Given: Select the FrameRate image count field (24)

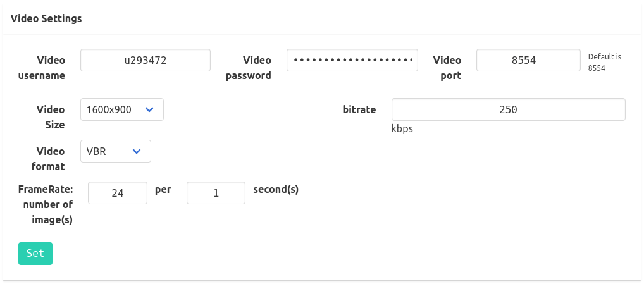Looking at the screenshot, I should (118, 193).
